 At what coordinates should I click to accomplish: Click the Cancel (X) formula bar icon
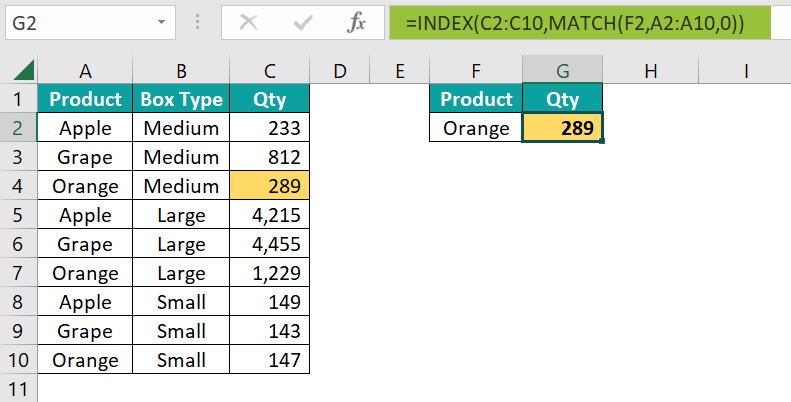pyautogui.click(x=248, y=23)
